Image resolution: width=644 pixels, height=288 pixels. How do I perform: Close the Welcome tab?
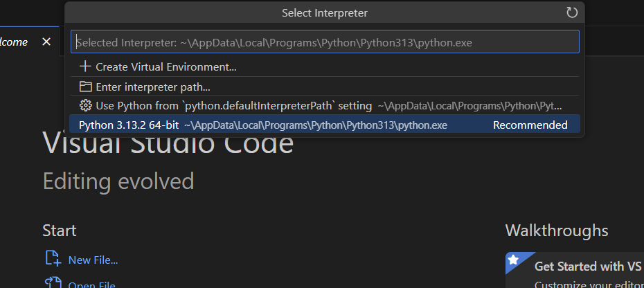46,42
